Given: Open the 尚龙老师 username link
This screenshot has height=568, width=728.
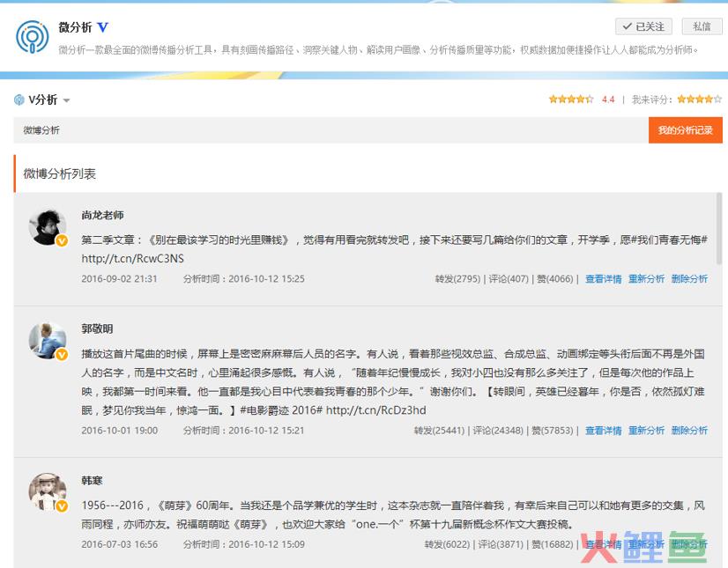Looking at the screenshot, I should [x=102, y=216].
